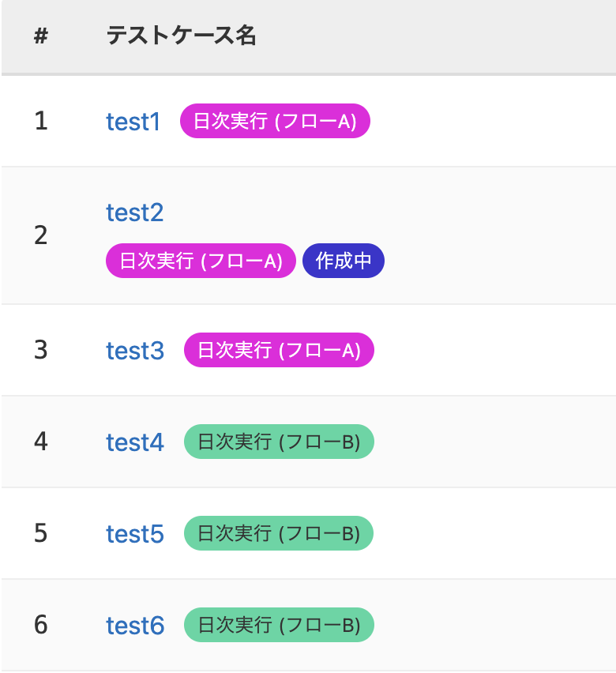Select row number 2 cell
This screenshot has height=673, width=616.
[41, 235]
